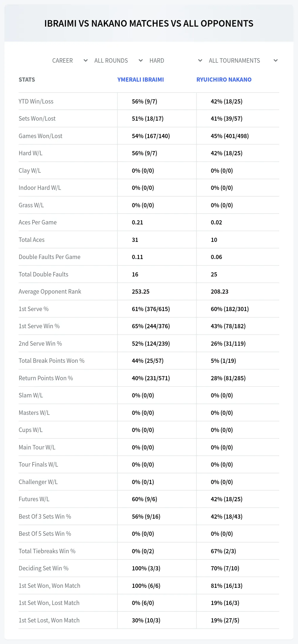Open the ALL TOURNAMENTS dropdown

coord(243,61)
